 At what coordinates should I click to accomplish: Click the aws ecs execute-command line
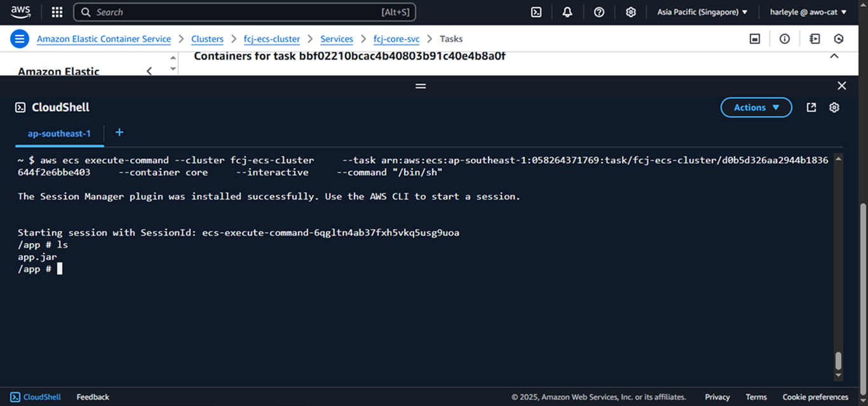423,166
